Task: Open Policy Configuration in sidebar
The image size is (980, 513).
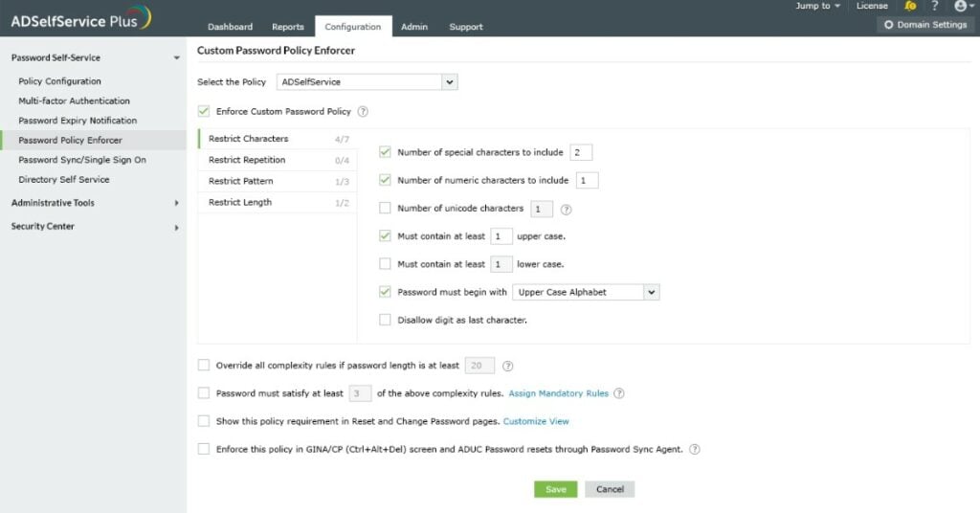Action: [x=59, y=81]
